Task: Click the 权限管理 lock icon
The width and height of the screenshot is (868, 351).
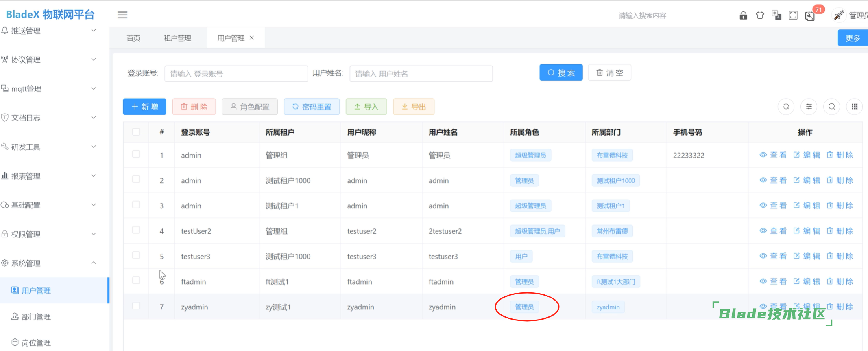Action: click(x=5, y=234)
